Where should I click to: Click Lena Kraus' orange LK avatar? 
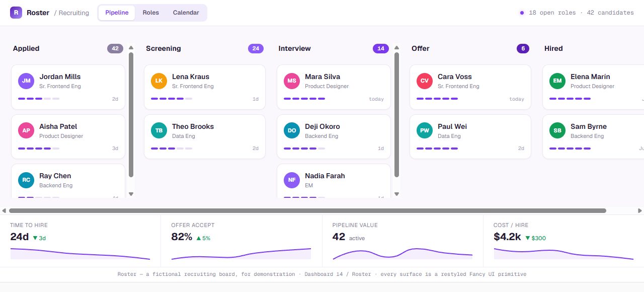pyautogui.click(x=159, y=81)
